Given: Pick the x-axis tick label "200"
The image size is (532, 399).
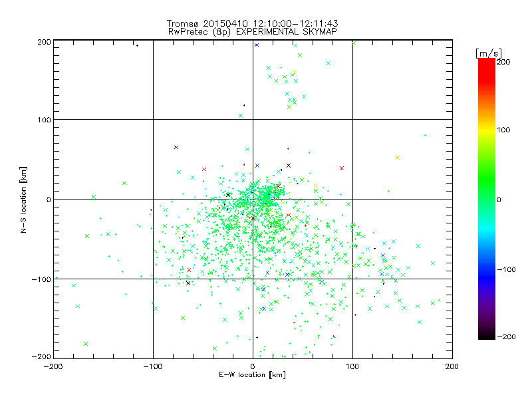Looking at the screenshot, I should (452, 366).
